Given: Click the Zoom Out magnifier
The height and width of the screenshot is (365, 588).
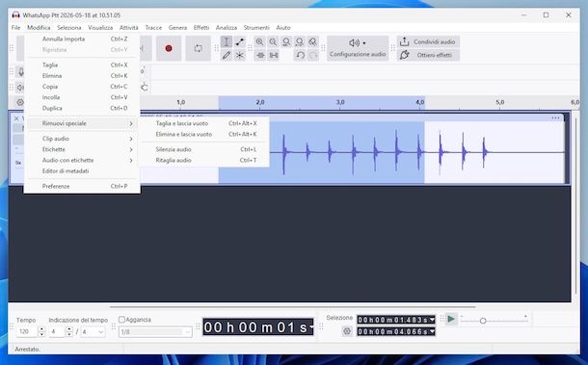Looking at the screenshot, I should click(273, 42).
